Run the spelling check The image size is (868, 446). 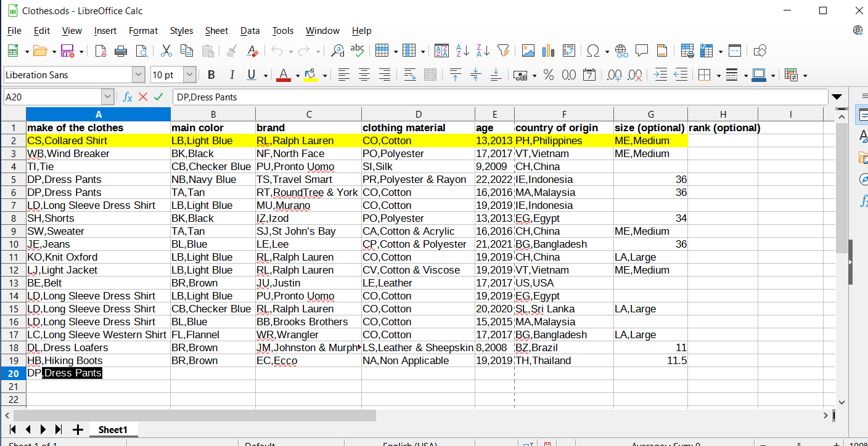pyautogui.click(x=358, y=51)
